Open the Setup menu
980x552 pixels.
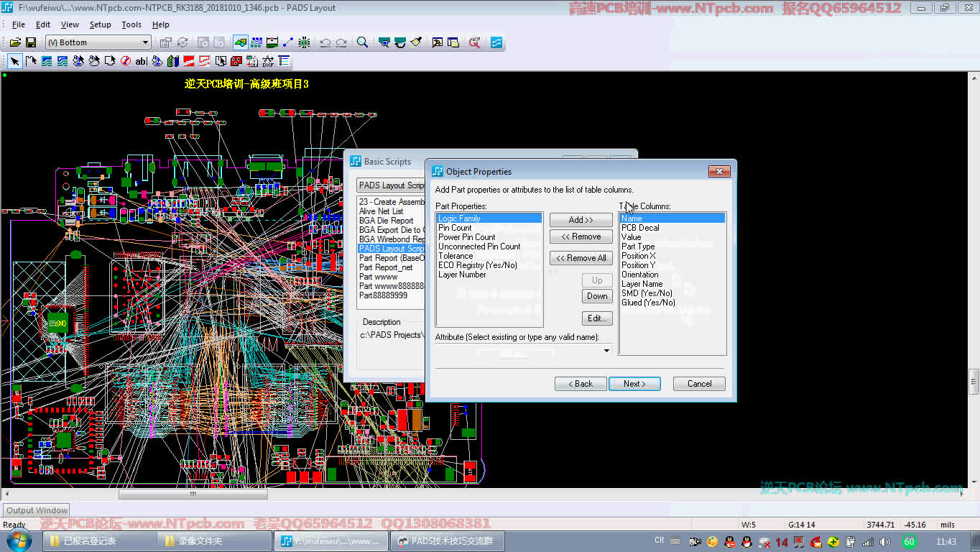tap(100, 24)
